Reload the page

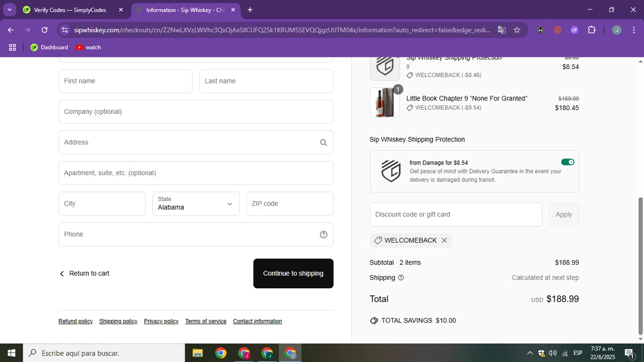coord(45,30)
